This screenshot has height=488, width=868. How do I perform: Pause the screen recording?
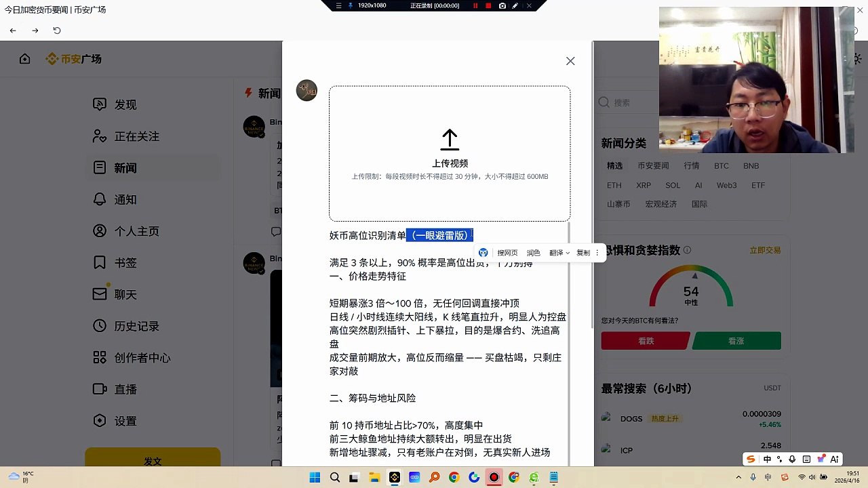pyautogui.click(x=475, y=5)
